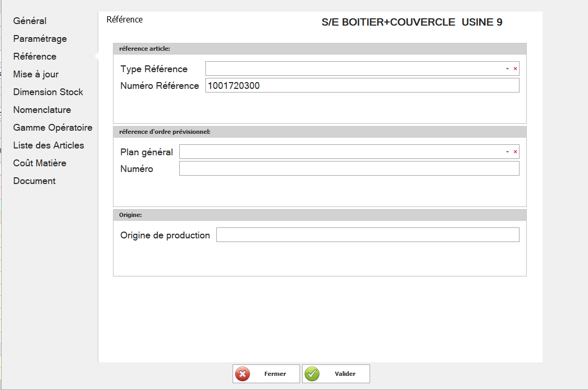Show the Nomenclature section
The width and height of the screenshot is (588, 390).
coord(42,110)
